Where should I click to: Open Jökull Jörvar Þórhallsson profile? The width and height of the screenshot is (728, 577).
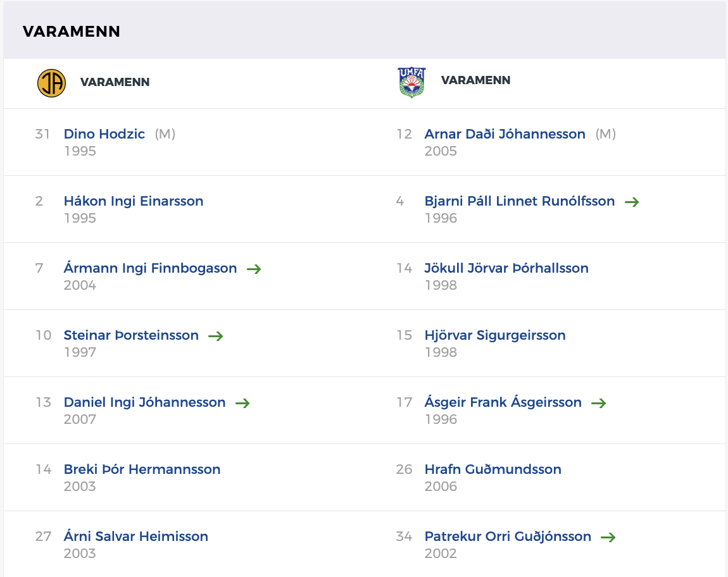[506, 268]
